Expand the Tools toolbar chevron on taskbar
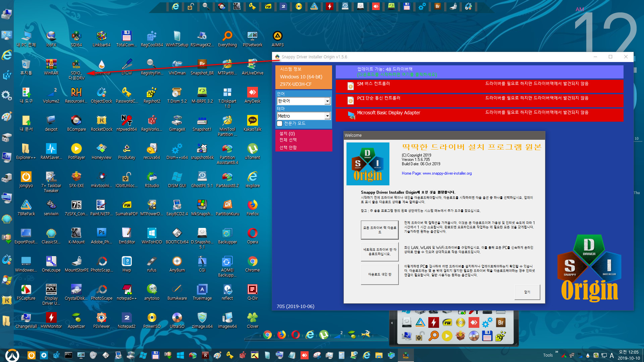 [556, 352]
